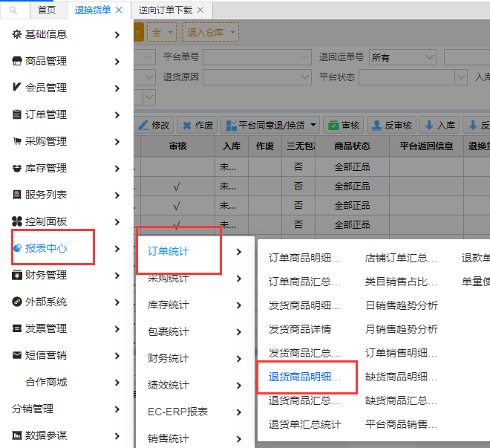Screen dimensions: 490x448
Task: Open 退货商品明细 report menu item
Action: (x=304, y=377)
